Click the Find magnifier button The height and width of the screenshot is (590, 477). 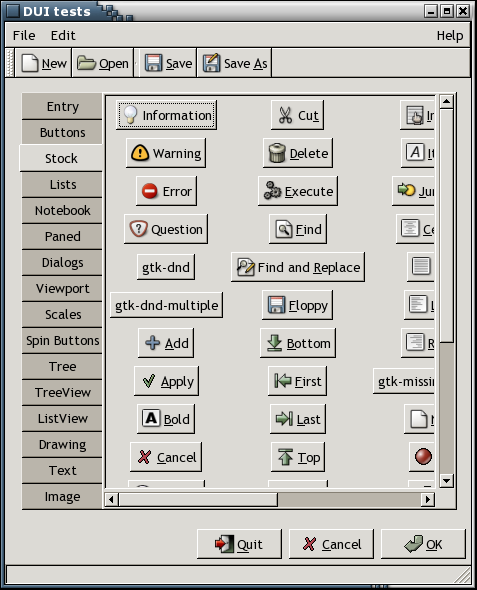point(298,229)
